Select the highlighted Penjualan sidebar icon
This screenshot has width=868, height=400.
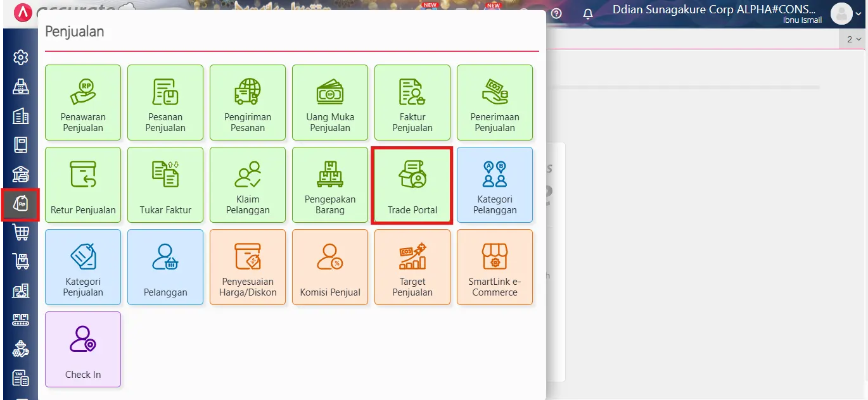point(20,204)
